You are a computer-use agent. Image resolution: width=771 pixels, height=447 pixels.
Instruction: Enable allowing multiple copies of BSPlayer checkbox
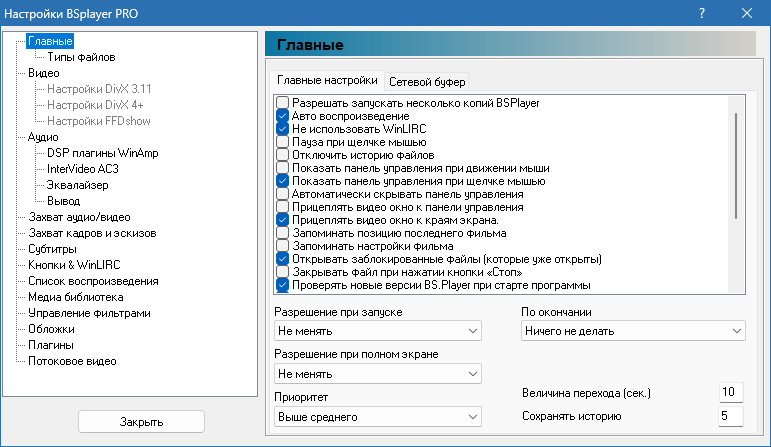point(282,103)
